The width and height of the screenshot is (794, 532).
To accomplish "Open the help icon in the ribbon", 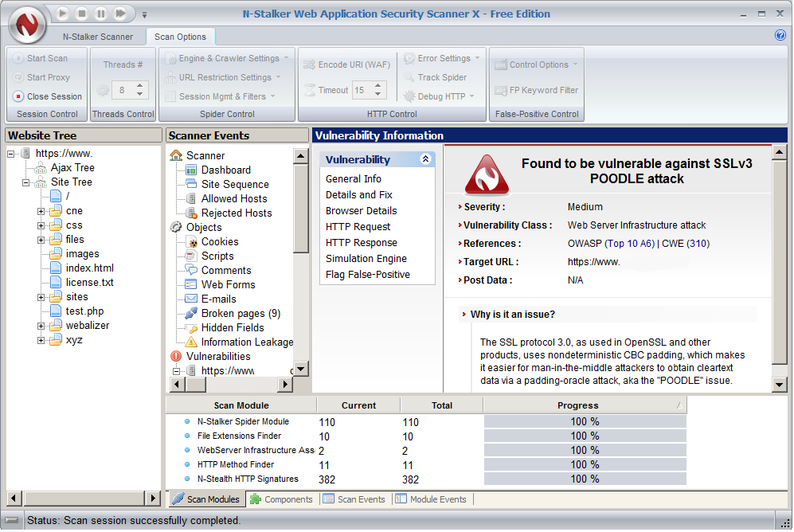I will [780, 35].
